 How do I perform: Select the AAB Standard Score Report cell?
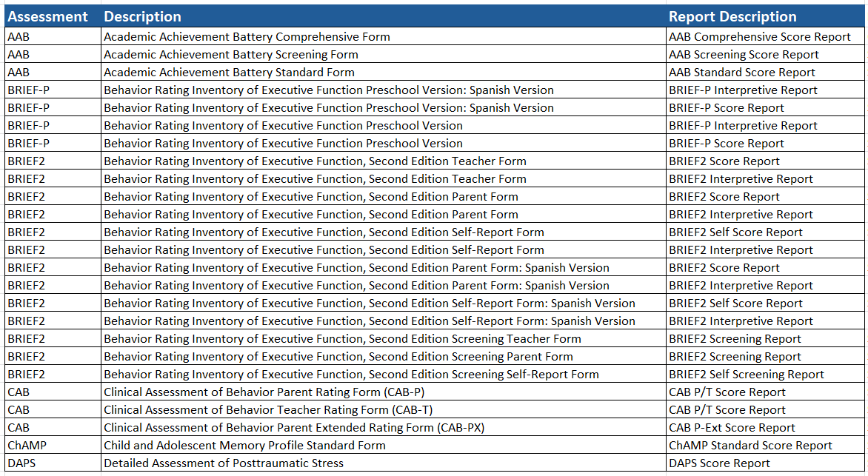[765, 72]
